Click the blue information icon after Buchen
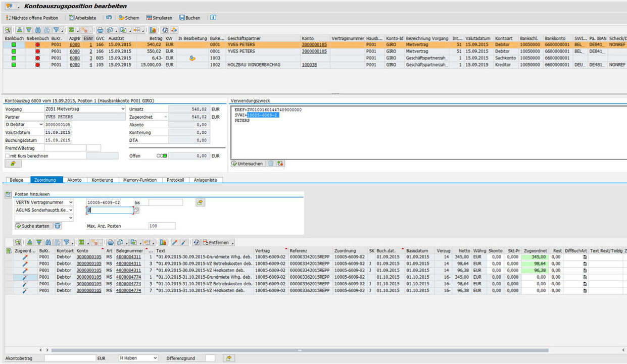The height and width of the screenshot is (364, 627). (213, 18)
